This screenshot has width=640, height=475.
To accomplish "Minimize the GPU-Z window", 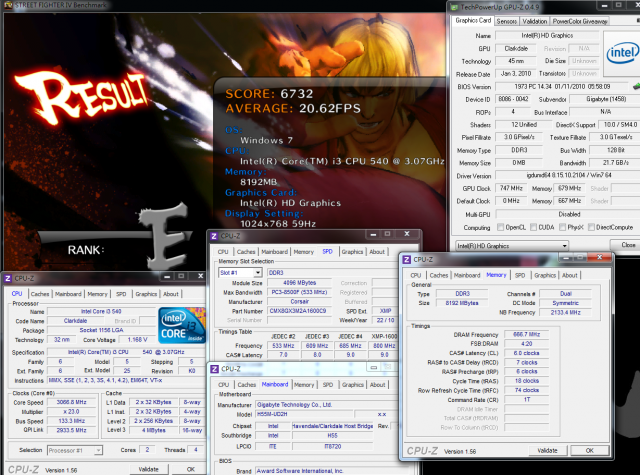I will (604, 5).
